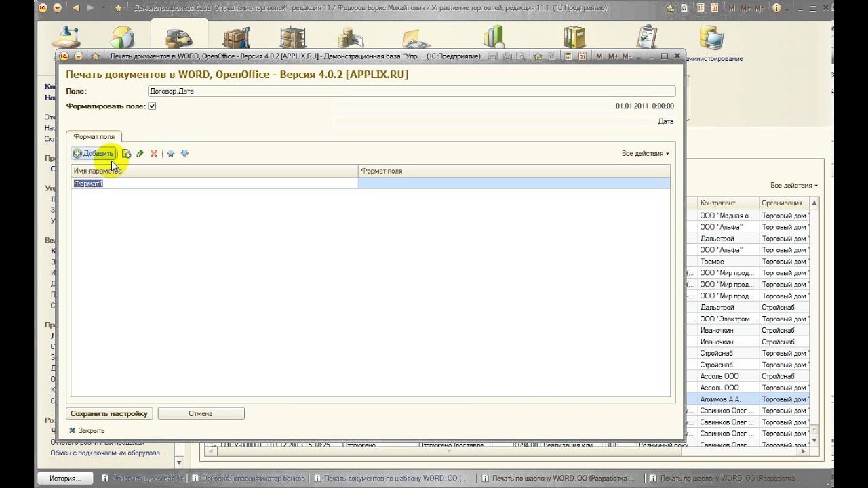
Task: Click the Закрыть link at dialog bottom
Action: click(x=86, y=430)
